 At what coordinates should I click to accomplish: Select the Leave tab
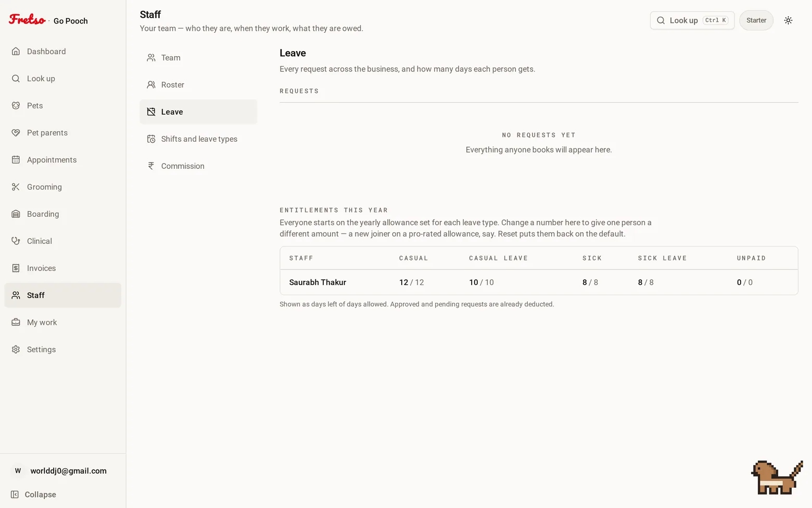coord(198,111)
